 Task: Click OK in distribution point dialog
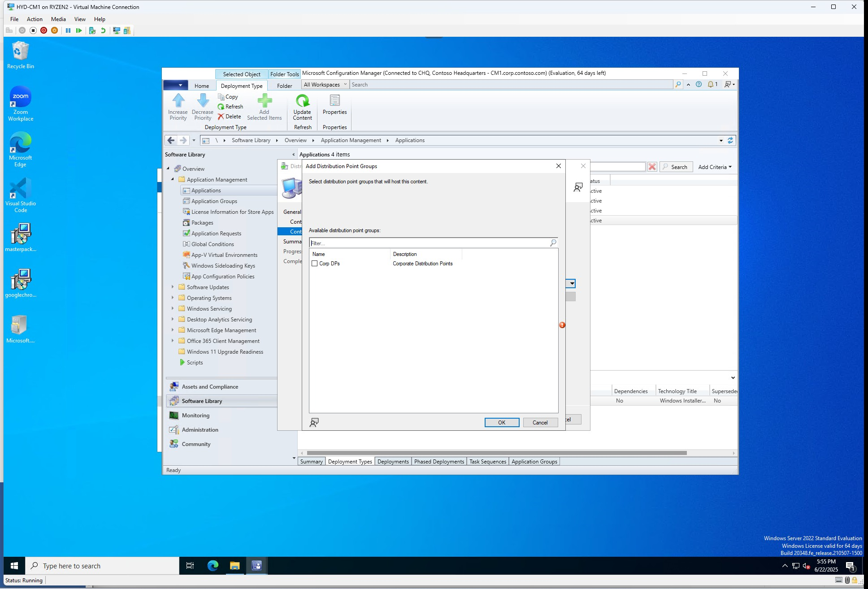point(502,422)
